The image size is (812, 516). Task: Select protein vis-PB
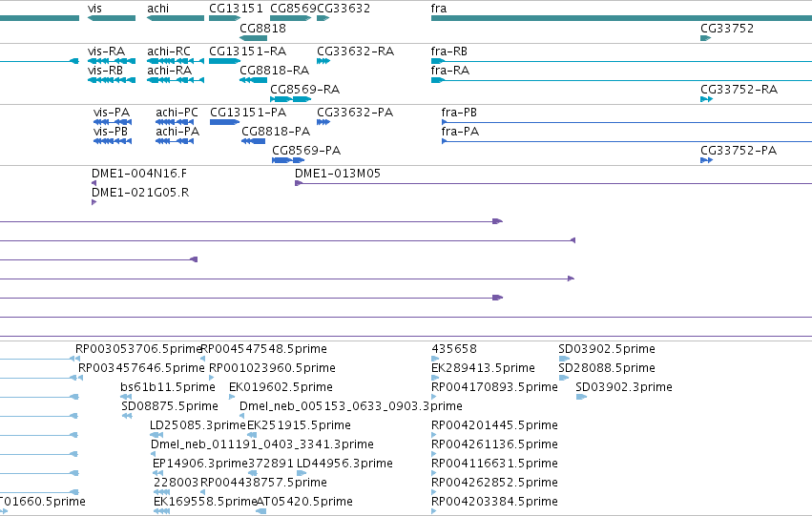[113, 141]
